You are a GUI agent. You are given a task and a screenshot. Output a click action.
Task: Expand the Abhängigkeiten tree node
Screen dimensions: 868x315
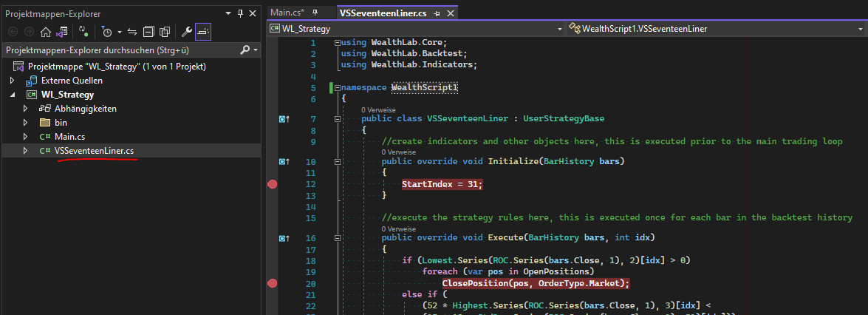click(25, 109)
